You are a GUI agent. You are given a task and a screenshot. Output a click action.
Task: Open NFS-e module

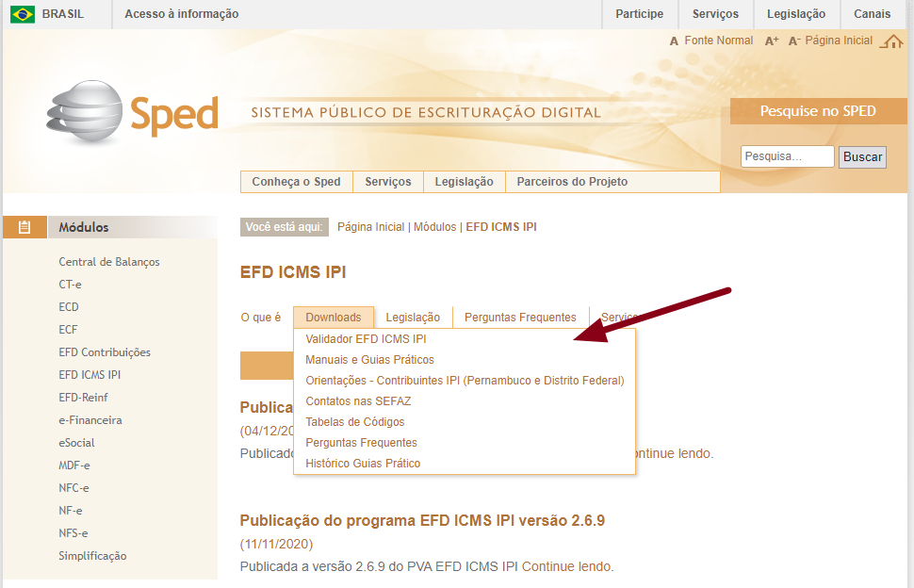click(x=73, y=533)
